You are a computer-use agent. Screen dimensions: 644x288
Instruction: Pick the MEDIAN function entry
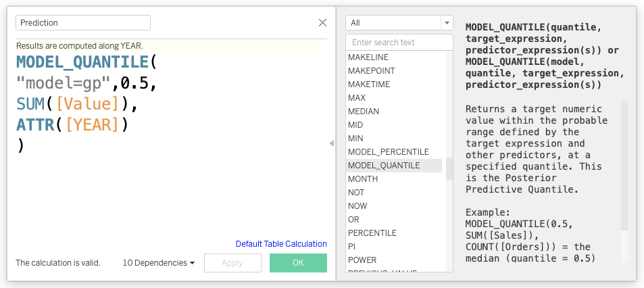(364, 112)
